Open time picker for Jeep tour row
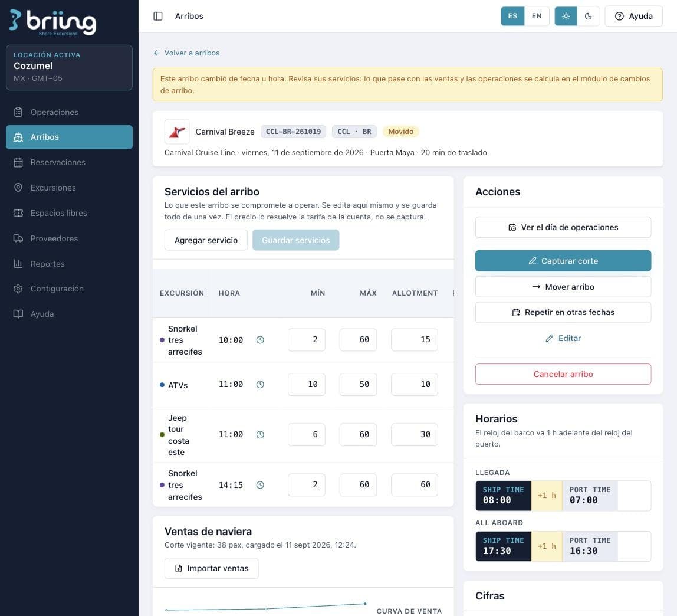The image size is (677, 616). click(260, 435)
